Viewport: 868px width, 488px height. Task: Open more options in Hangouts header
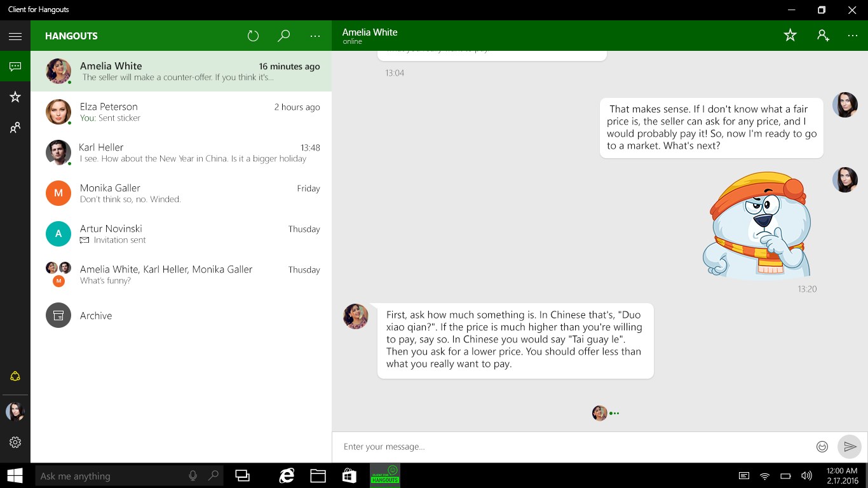click(x=315, y=36)
